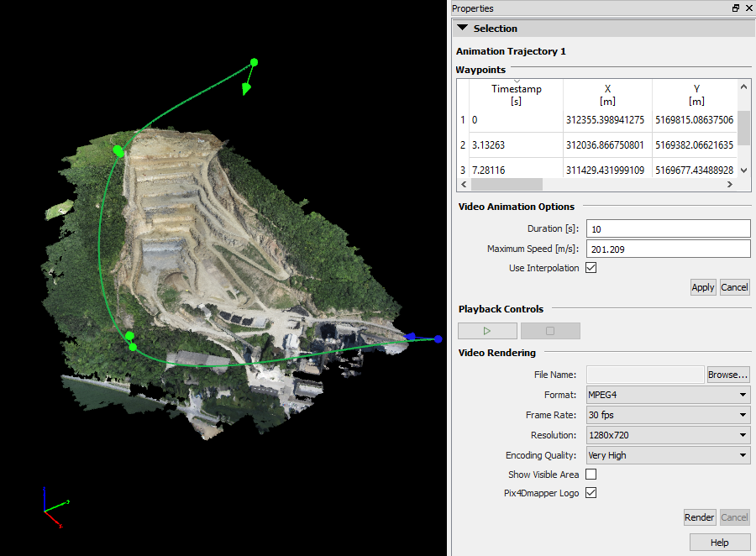The width and height of the screenshot is (756, 556).
Task: Toggle the Use Interpolation checkbox
Action: tap(591, 268)
